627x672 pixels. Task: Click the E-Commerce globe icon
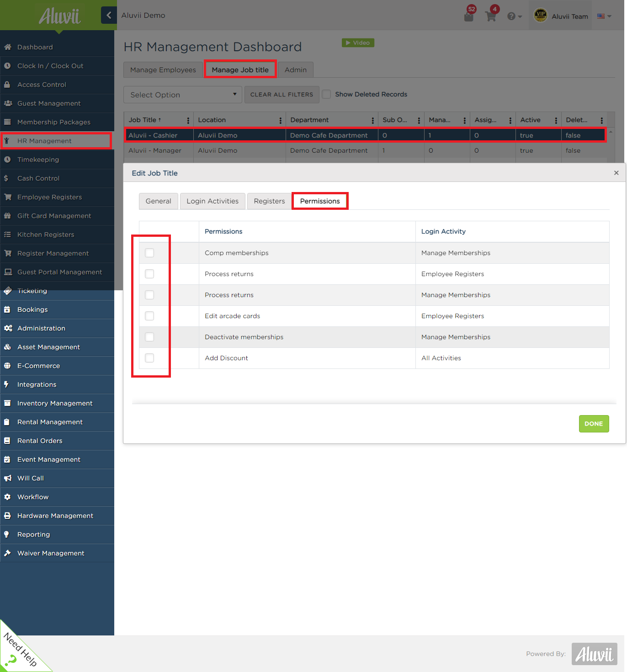click(8, 366)
